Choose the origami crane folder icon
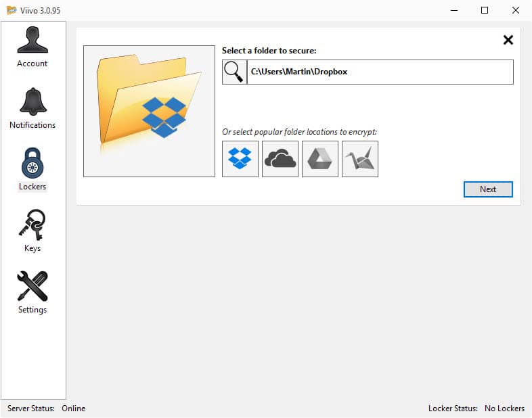 (360, 159)
